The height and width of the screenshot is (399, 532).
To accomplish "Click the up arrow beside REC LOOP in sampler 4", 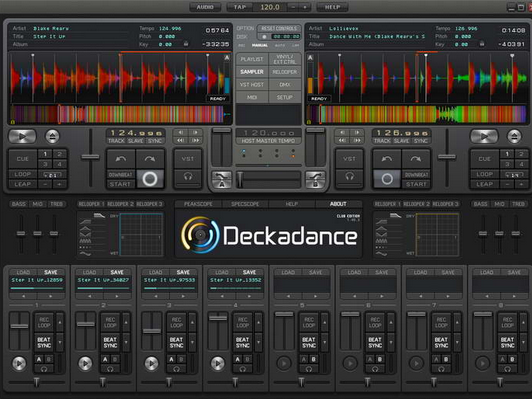I will point(259,322).
